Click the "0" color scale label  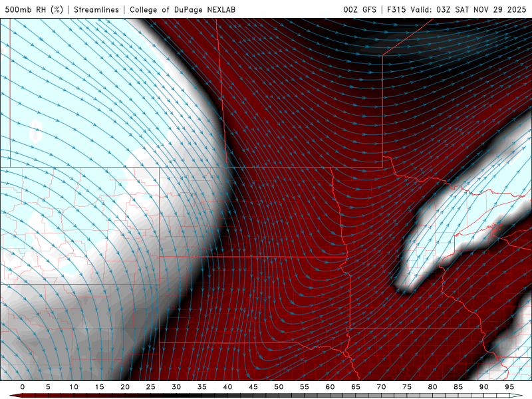[23, 387]
